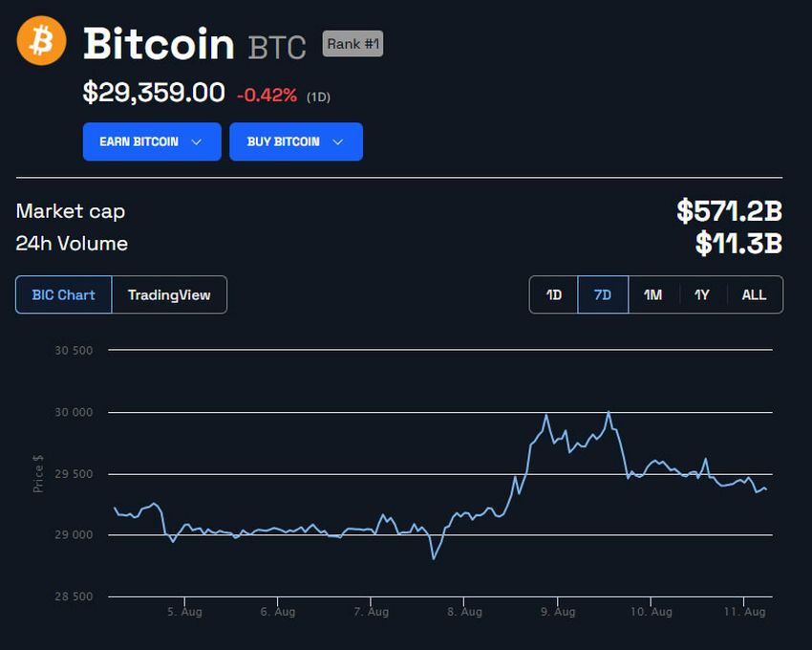
Task: Click the 5. Aug marker on chart axis
Action: point(184,611)
